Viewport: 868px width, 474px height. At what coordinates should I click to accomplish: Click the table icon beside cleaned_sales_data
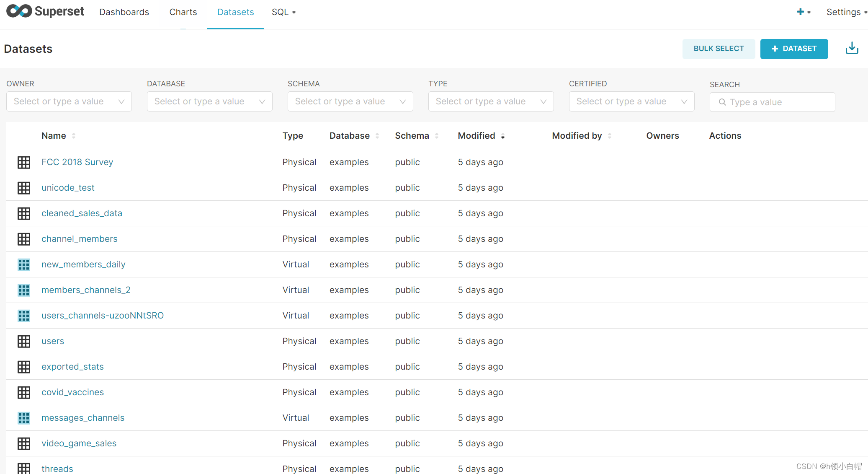pos(24,213)
